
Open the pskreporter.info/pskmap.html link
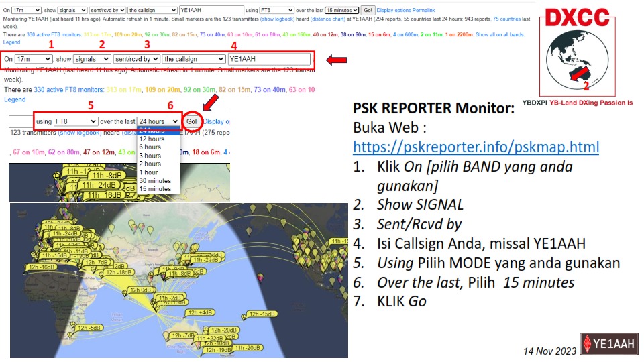[476, 147]
